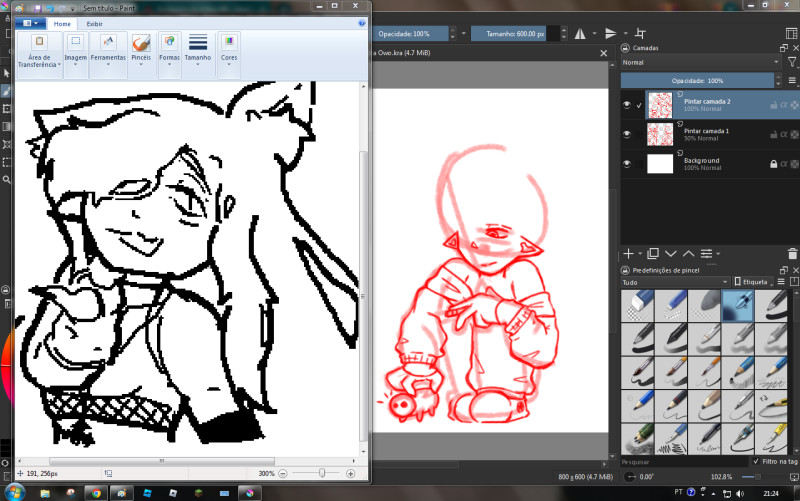
Task: Toggle the Filtro na tag checkbox
Action: tap(755, 462)
